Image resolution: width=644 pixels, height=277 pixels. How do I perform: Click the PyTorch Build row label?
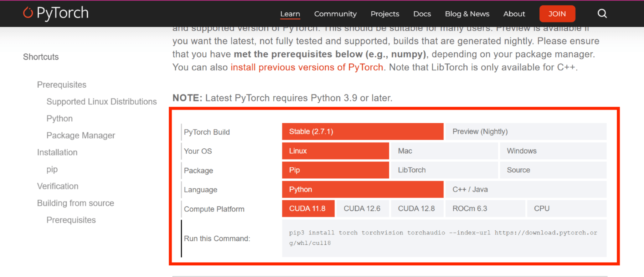[207, 132]
